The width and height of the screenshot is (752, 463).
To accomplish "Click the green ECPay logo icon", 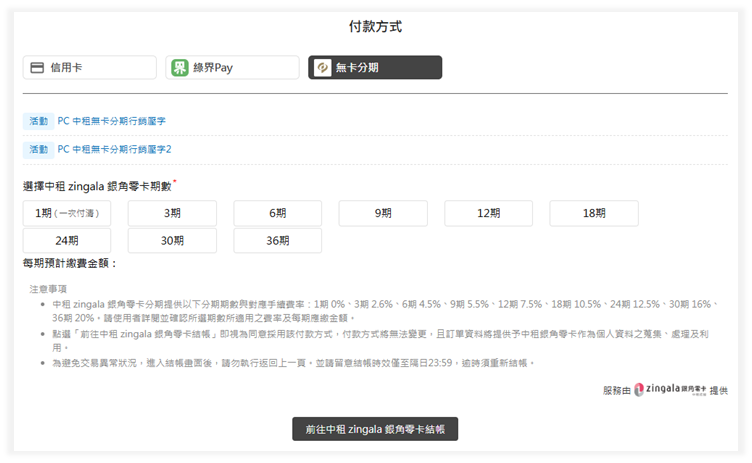I will click(180, 68).
